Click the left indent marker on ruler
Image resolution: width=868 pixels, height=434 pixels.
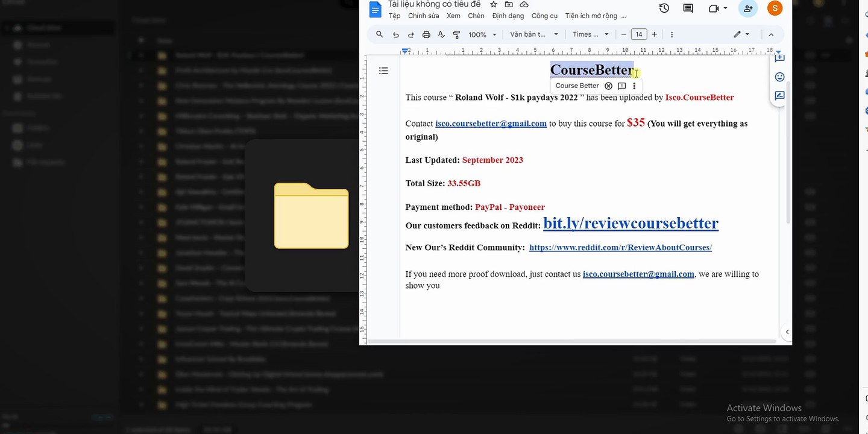click(x=406, y=51)
